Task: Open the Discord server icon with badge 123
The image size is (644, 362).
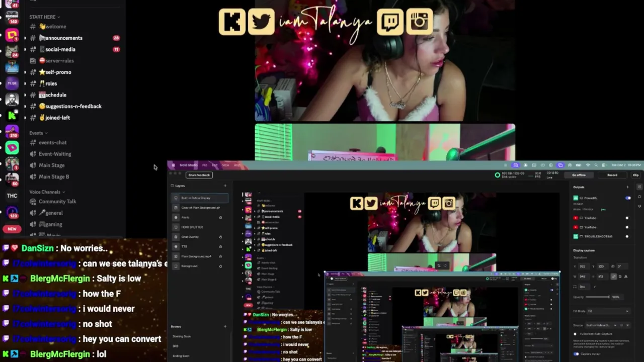Action: click(x=12, y=212)
